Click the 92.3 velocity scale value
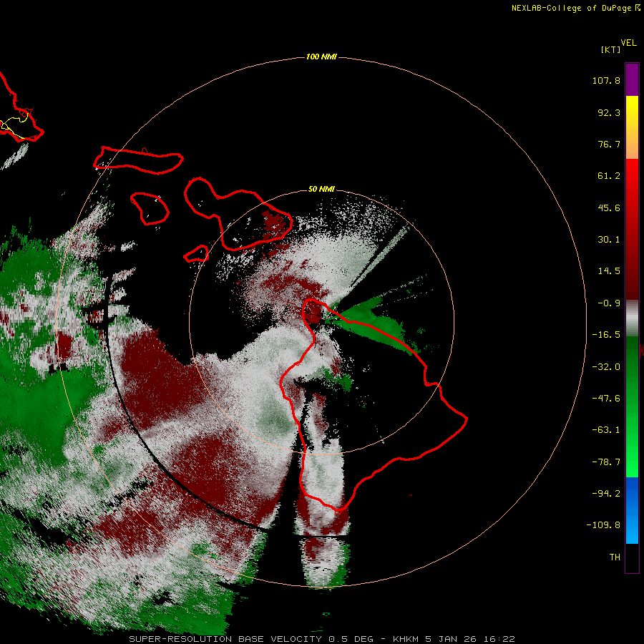 click(609, 112)
